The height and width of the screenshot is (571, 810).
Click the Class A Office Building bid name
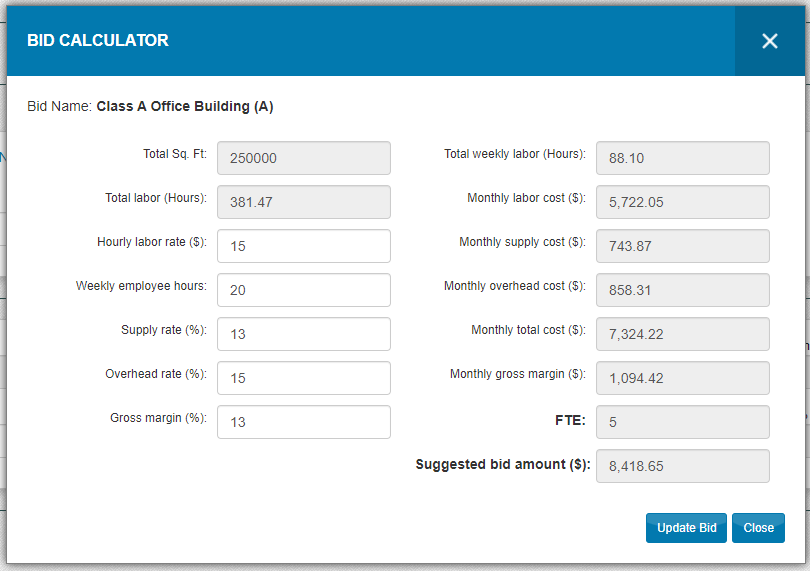[184, 106]
